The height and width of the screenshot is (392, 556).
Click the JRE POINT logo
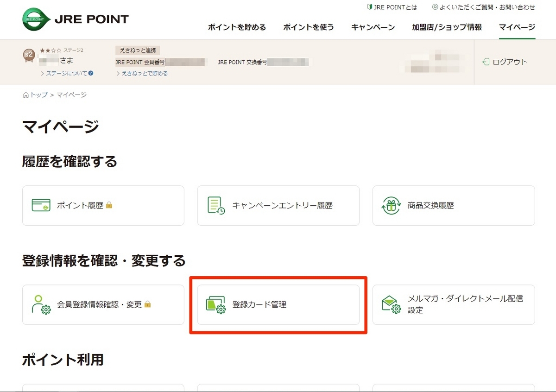(76, 19)
